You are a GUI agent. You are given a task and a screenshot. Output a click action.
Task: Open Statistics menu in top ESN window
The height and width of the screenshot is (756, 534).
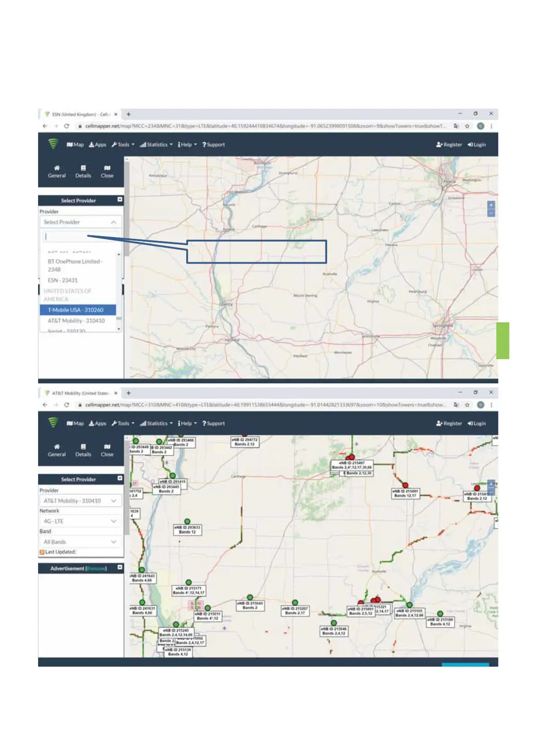pos(156,145)
